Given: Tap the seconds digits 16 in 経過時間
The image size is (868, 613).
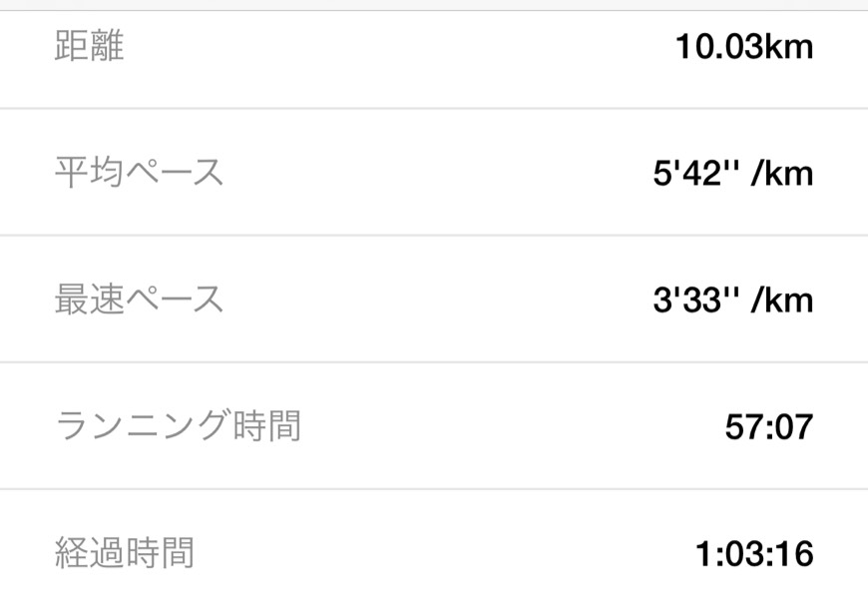Looking at the screenshot, I should coord(795,553).
